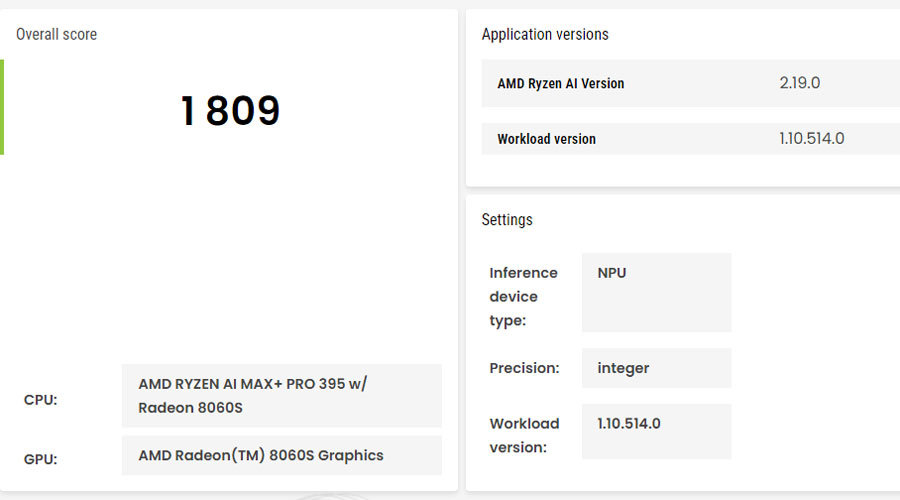The width and height of the screenshot is (900, 500).
Task: Click Workload version label under Settings
Action: [524, 435]
